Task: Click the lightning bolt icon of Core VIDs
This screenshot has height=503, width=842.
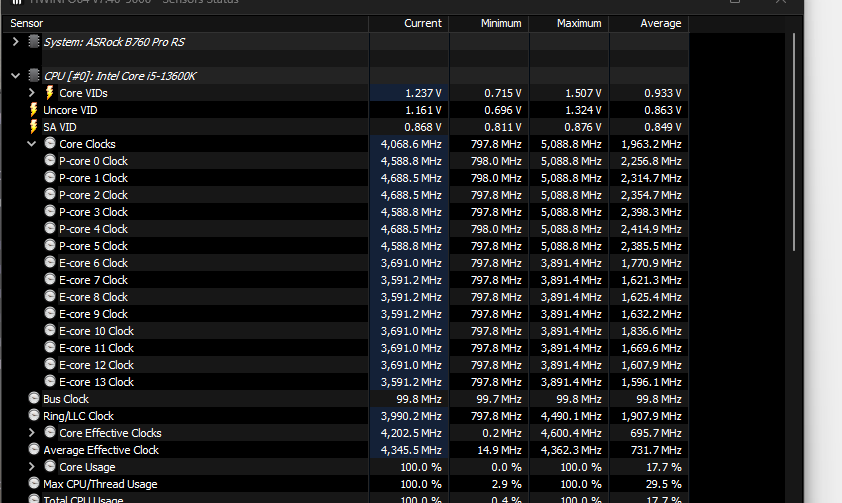Action: pyautogui.click(x=49, y=92)
